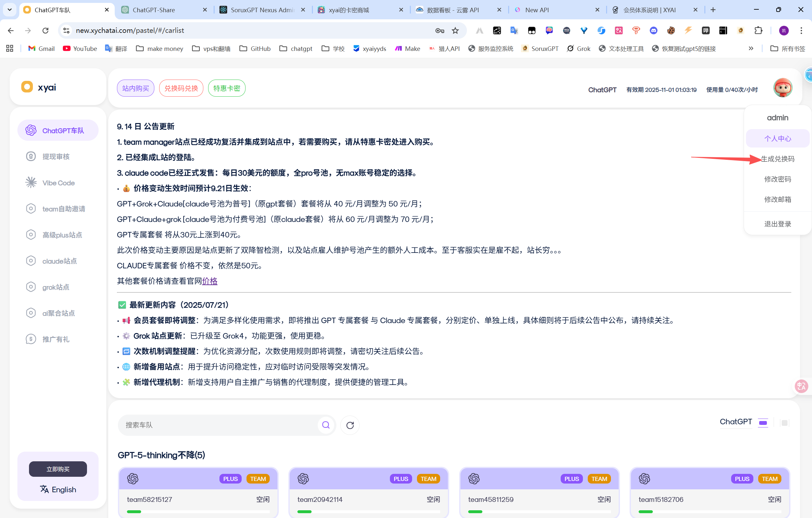Select the ai聚合站点 sidebar item
This screenshot has width=812, height=518.
pyautogui.click(x=59, y=313)
